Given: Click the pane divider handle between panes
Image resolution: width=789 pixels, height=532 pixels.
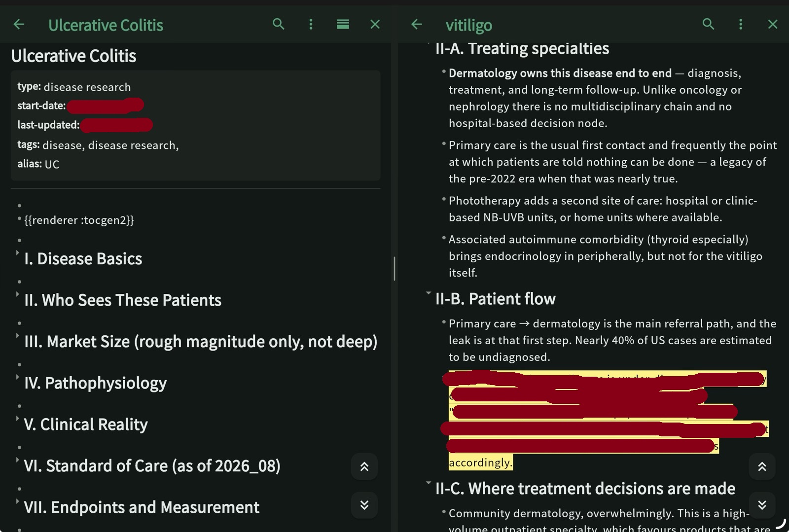Looking at the screenshot, I should (394, 269).
